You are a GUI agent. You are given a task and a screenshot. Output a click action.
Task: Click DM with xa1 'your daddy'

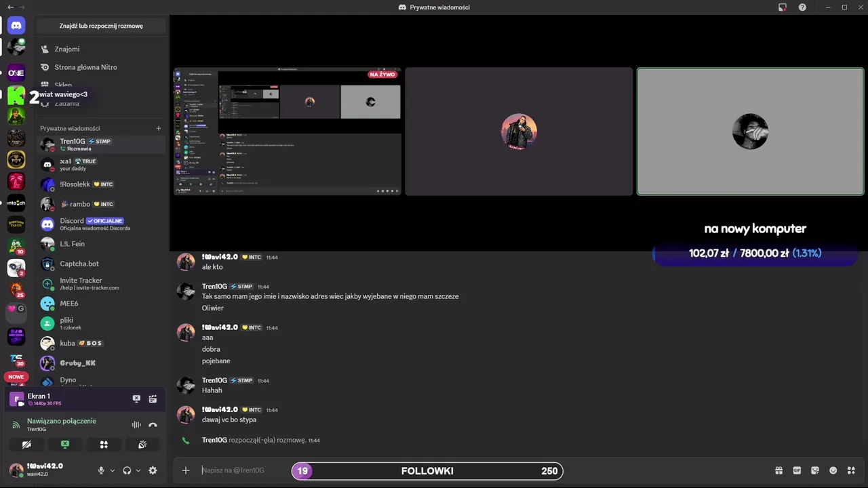(x=100, y=164)
